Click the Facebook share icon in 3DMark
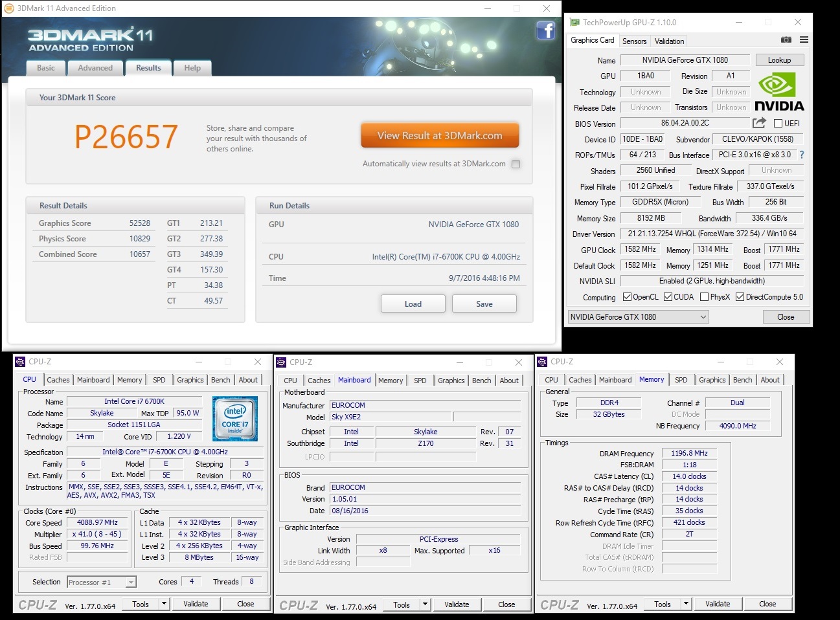Screen dimensions: 840x620 point(545,30)
